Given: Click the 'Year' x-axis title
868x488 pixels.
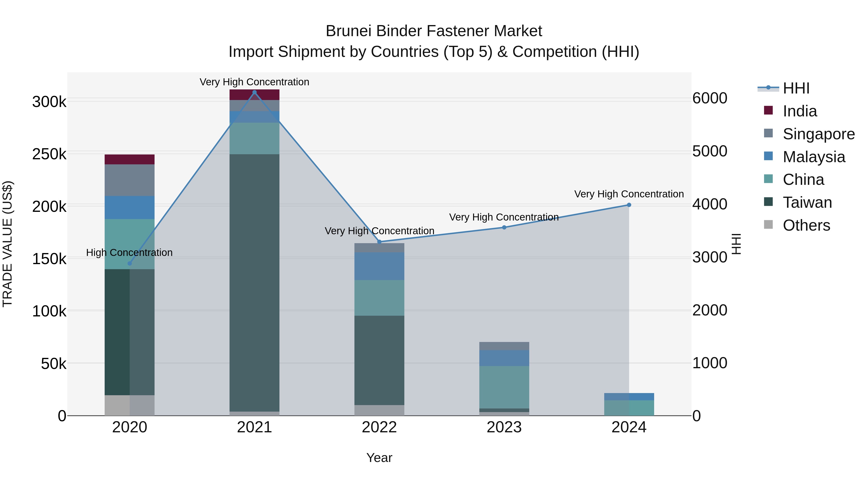Looking at the screenshot, I should coord(380,458).
